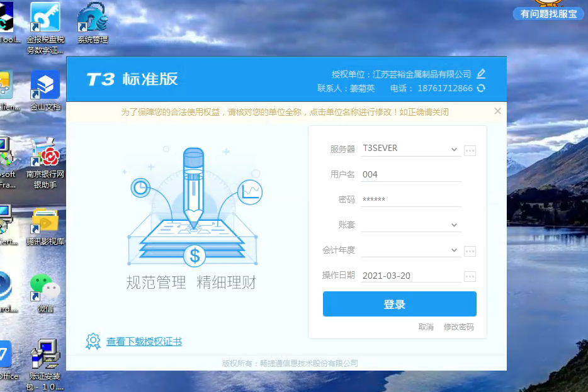This screenshot has width=588, height=392.
Task: Click the 有问题找服宝 help button
Action: pyautogui.click(x=548, y=14)
